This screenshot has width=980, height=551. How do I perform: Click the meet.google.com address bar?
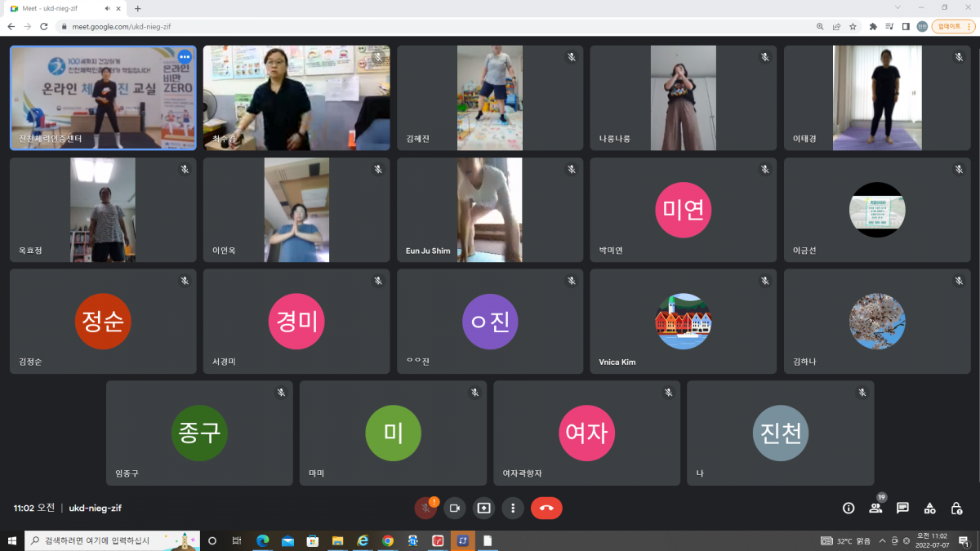point(433,26)
